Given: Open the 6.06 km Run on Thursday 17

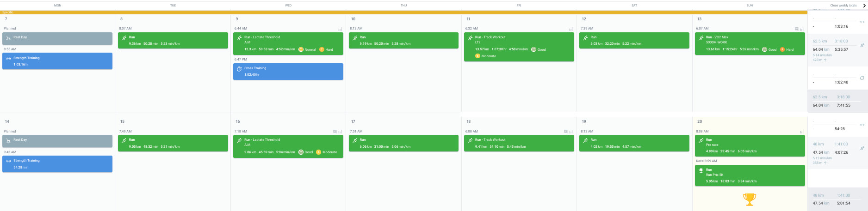Looking at the screenshot, I should click(403, 143).
